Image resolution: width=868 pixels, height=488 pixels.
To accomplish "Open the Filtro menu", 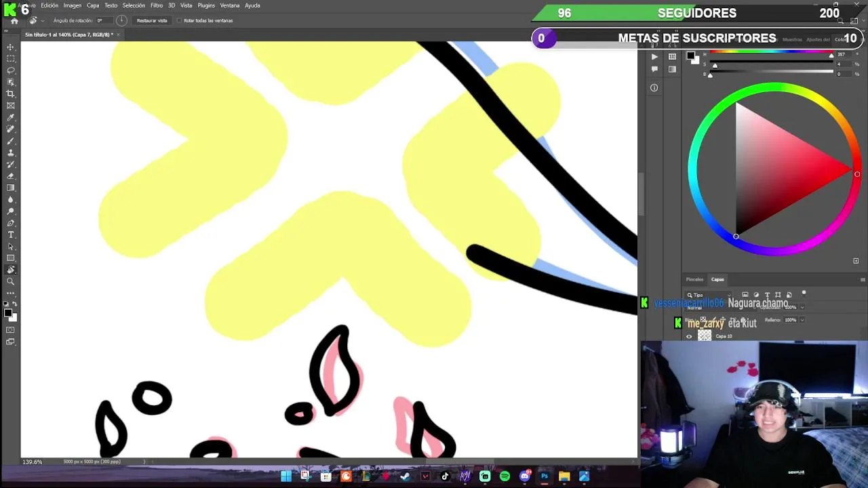I will tap(157, 5).
